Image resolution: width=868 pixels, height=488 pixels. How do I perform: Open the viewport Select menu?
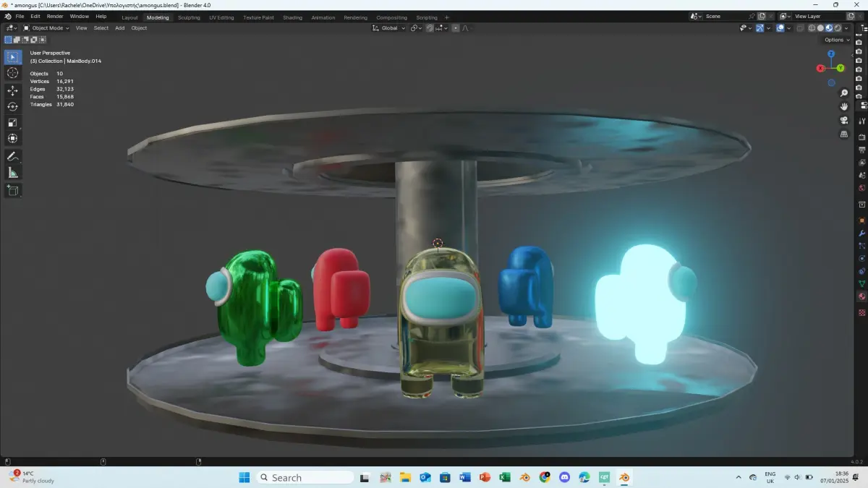tap(101, 28)
